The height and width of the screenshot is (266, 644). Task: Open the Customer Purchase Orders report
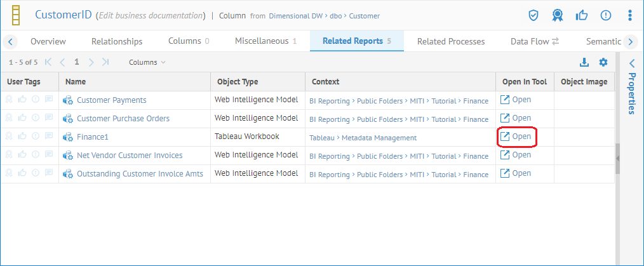[x=123, y=119]
